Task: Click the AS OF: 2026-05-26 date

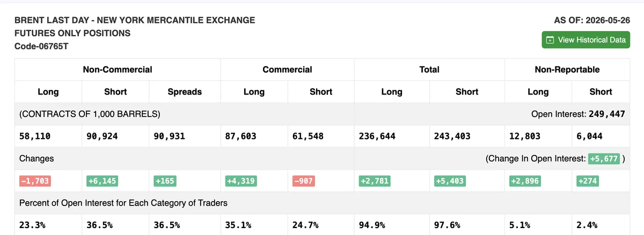Action: 592,20
